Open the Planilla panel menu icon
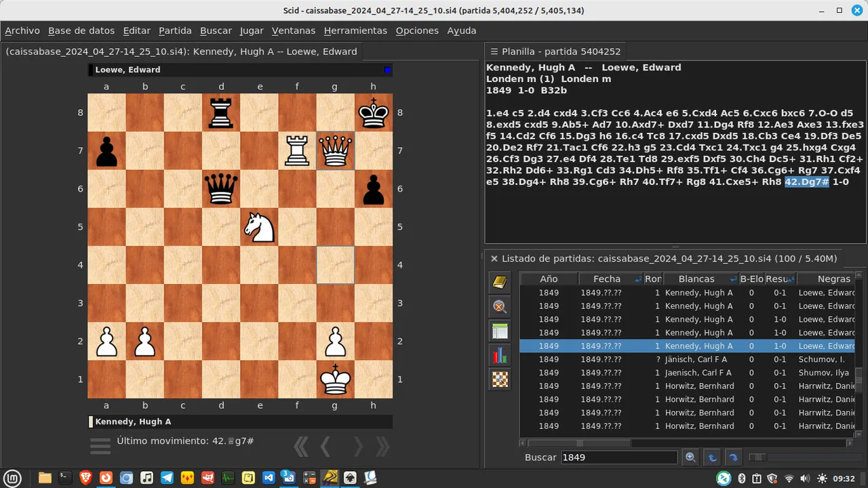This screenshot has height=488, width=868. point(494,52)
